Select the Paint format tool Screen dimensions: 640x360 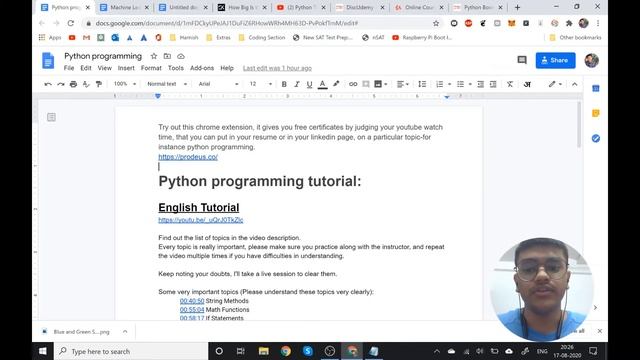click(99, 84)
